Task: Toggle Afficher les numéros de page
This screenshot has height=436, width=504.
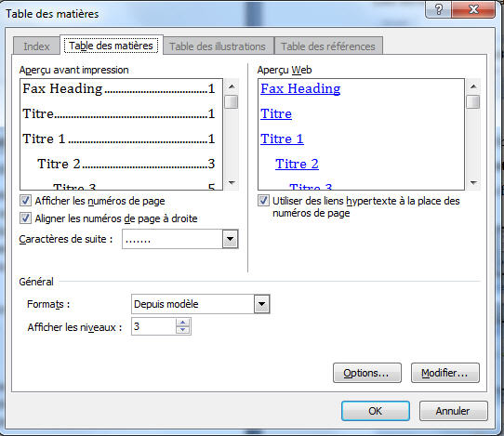Action: click(25, 201)
